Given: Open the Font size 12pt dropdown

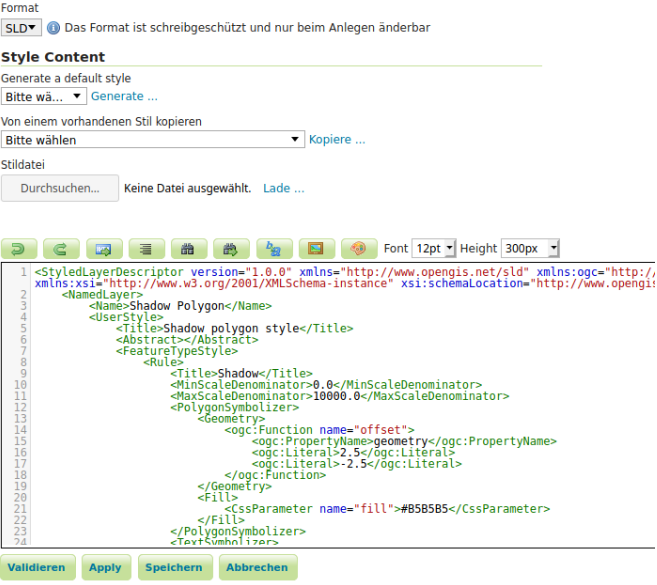Looking at the screenshot, I should [434, 248].
